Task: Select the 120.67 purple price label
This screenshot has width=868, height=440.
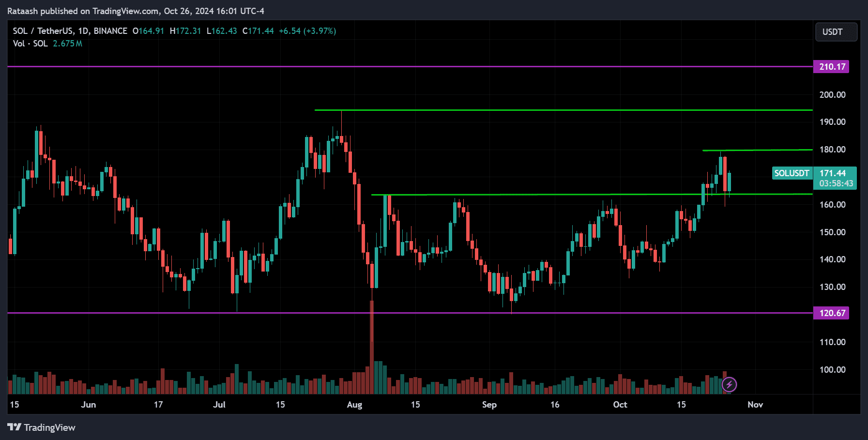Action: pyautogui.click(x=832, y=313)
